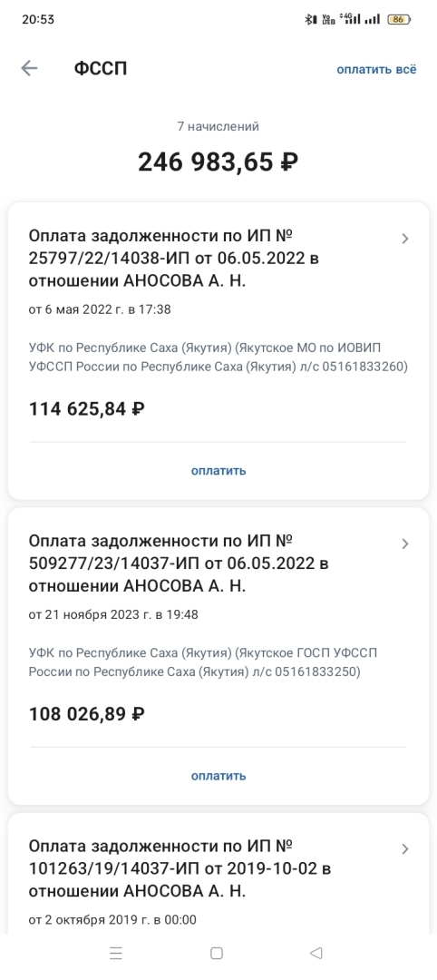
Task: Tap the Android home square button
Action: (217, 953)
